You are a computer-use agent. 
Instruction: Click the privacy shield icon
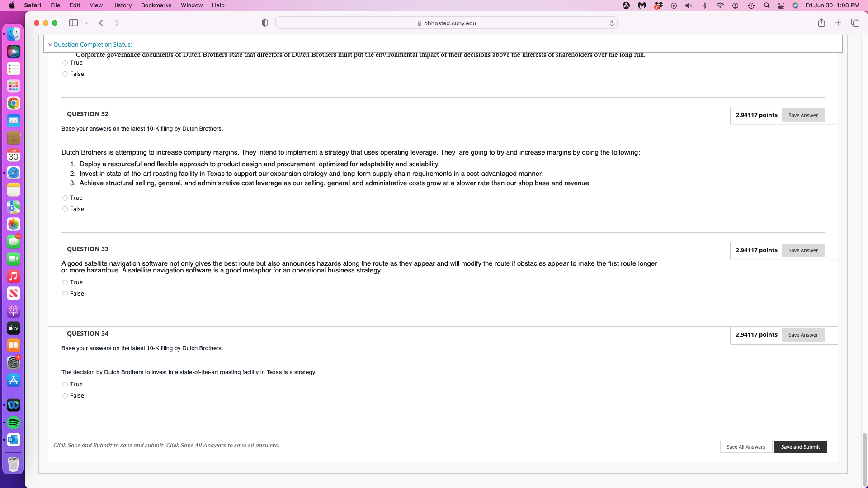click(x=265, y=23)
